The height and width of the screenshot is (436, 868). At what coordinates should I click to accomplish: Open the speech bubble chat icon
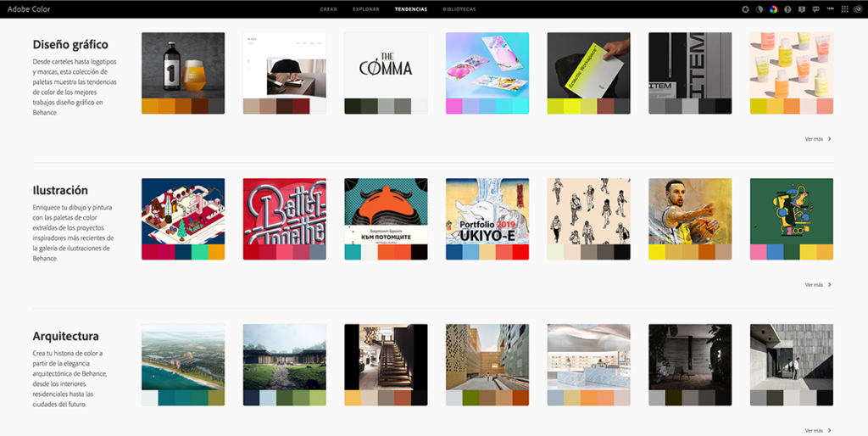816,9
